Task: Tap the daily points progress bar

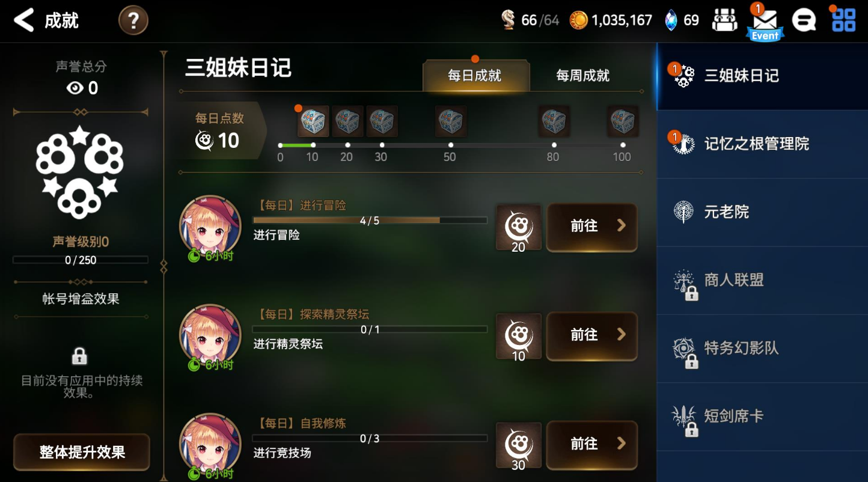Action: 451,145
